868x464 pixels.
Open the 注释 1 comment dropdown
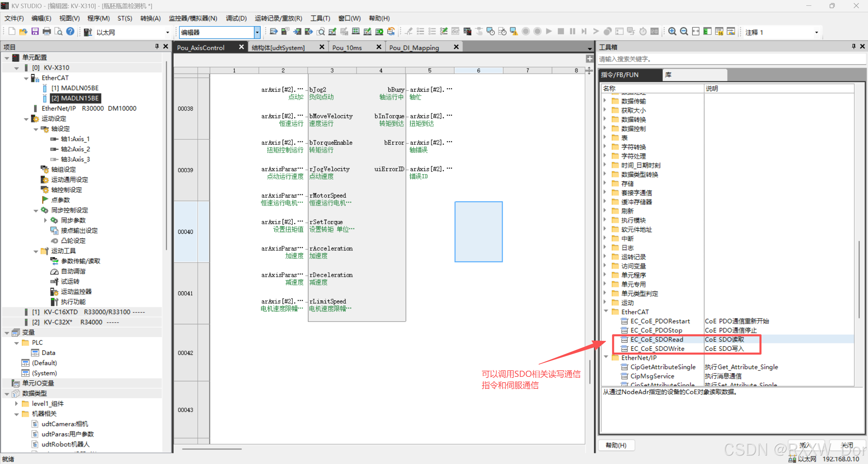(x=816, y=32)
